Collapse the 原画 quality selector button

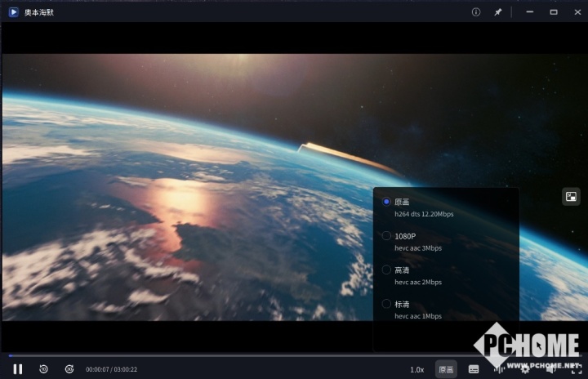pyautogui.click(x=446, y=369)
